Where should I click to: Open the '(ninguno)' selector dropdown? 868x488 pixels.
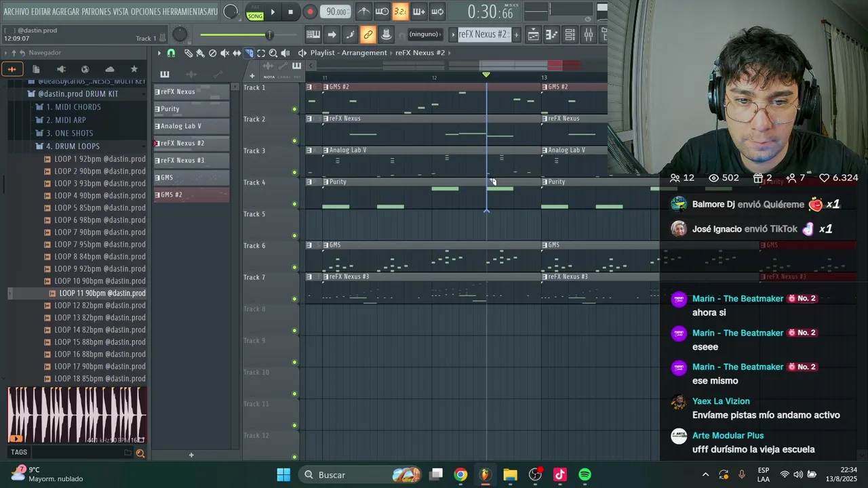pos(426,35)
